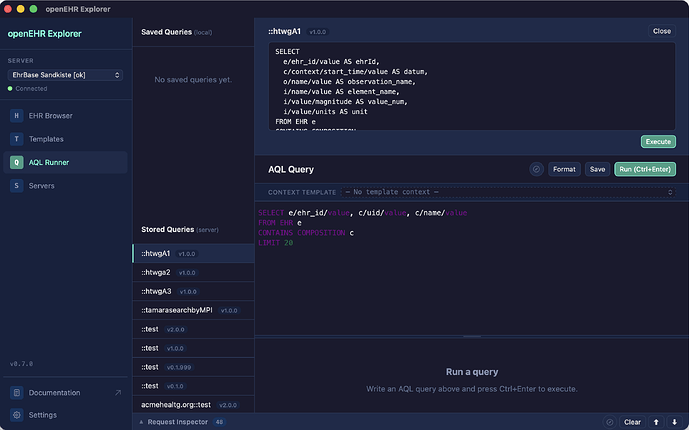689x430 pixels.
Task: Click the openEHR Explorer logo title
Action: click(44, 34)
